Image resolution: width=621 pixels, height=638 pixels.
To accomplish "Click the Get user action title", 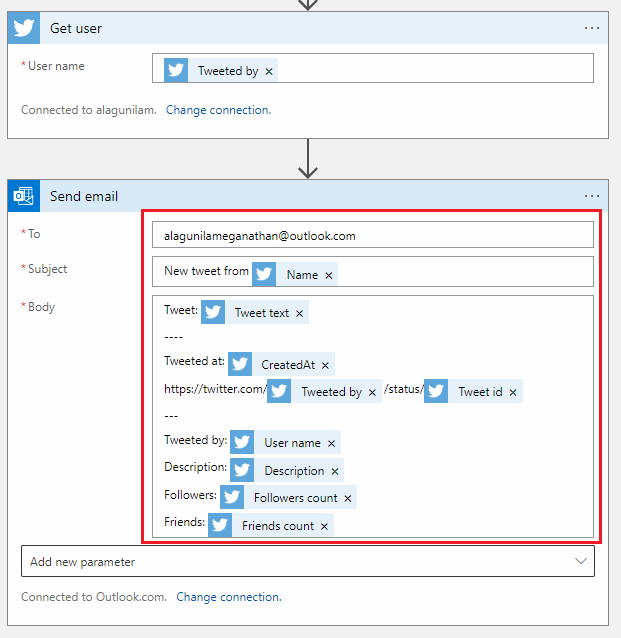I will (76, 28).
